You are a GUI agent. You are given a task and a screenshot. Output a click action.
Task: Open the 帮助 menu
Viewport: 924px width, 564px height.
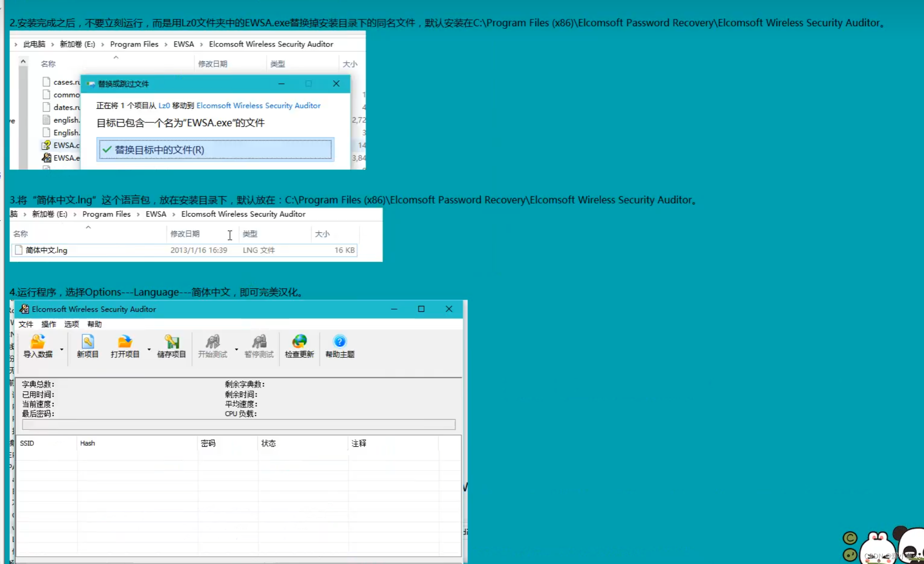point(94,324)
